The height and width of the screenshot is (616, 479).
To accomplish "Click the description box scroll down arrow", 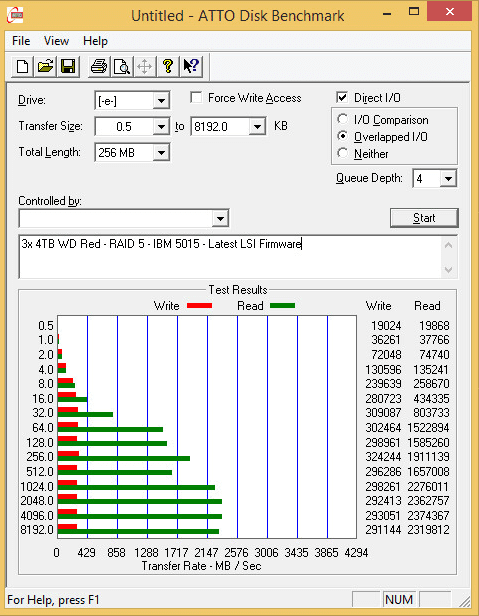I will click(449, 270).
